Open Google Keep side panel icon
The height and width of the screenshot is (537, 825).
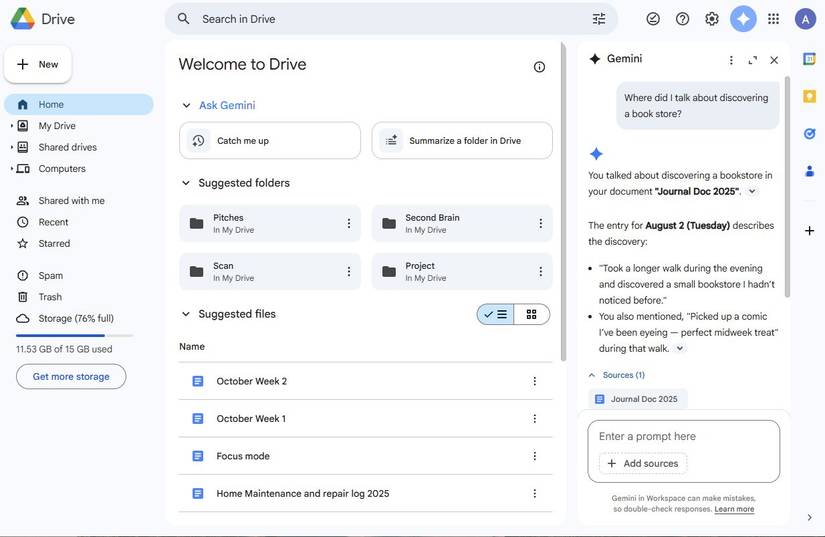(x=809, y=96)
